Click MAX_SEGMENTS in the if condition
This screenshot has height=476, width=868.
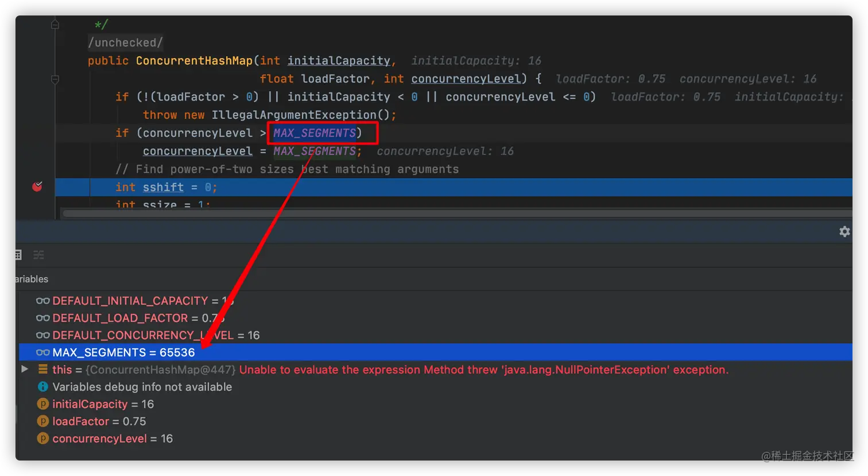coord(315,133)
